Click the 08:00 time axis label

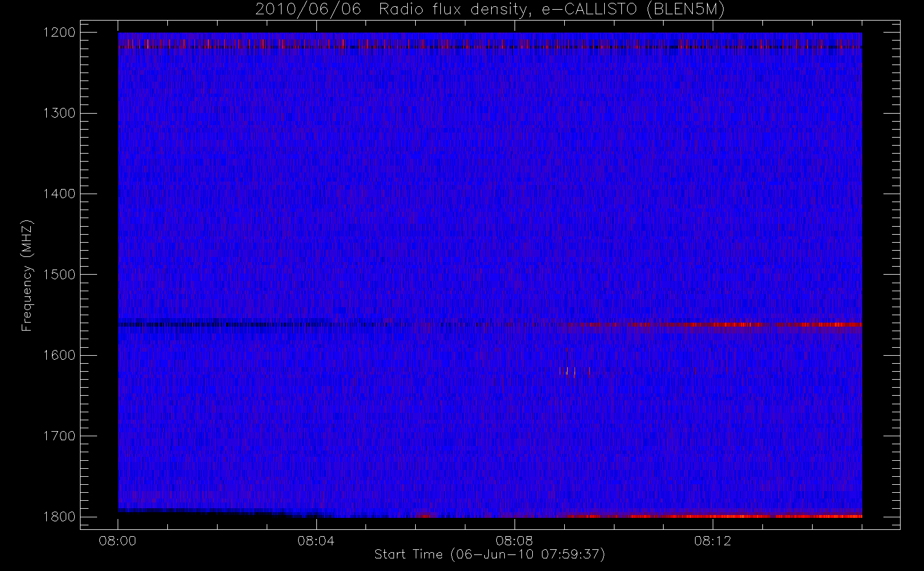coord(118,541)
